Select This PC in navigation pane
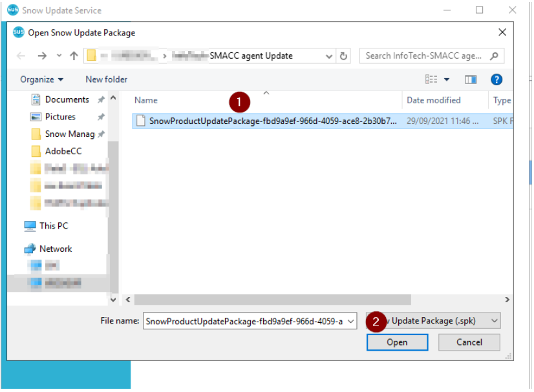The image size is (534, 392). tap(54, 226)
